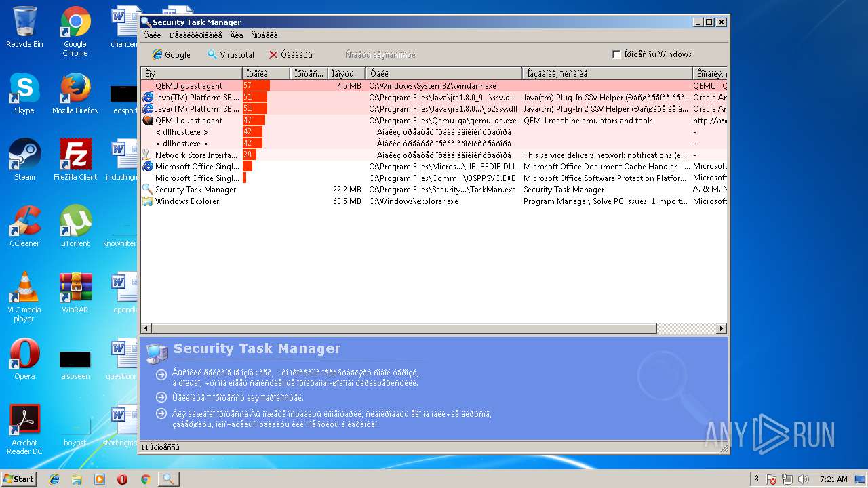Open Steam desktop icon
This screenshot has width=868, height=488.
point(24,160)
